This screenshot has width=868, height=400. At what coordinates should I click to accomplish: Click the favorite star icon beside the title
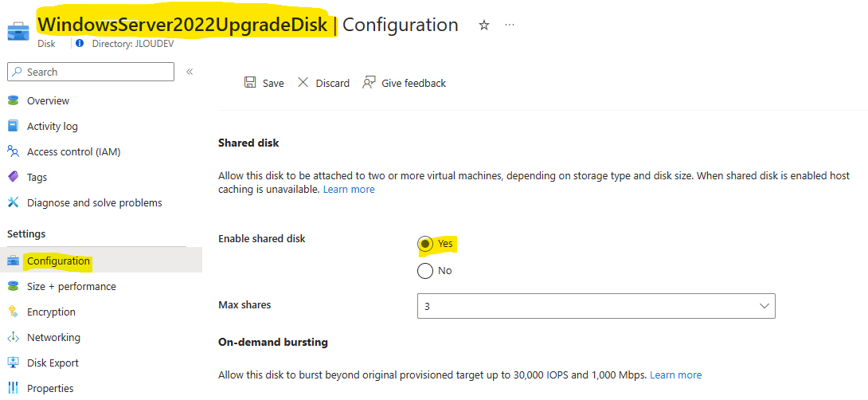[484, 25]
